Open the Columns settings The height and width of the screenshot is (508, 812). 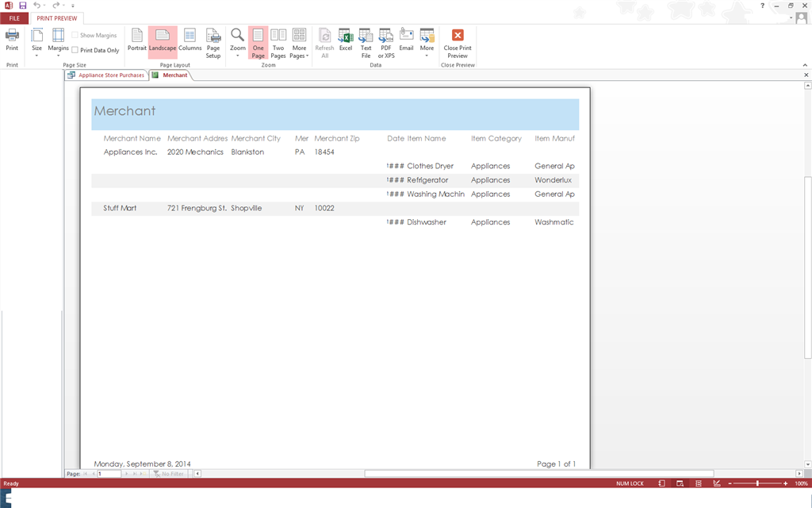pos(190,40)
